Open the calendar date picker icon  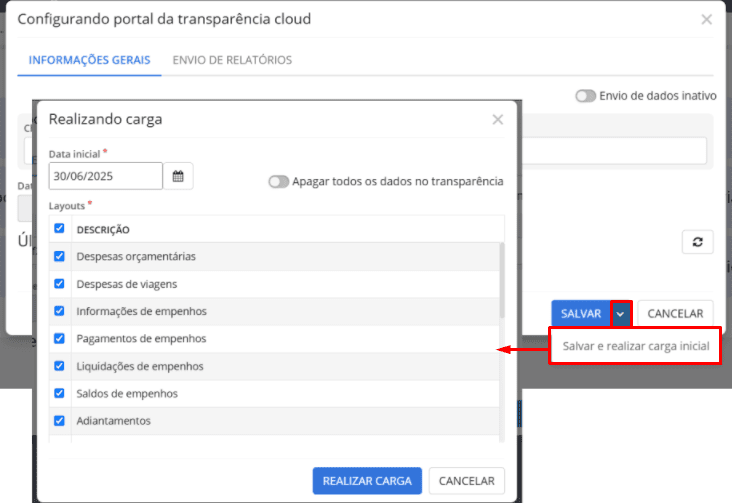(x=178, y=176)
